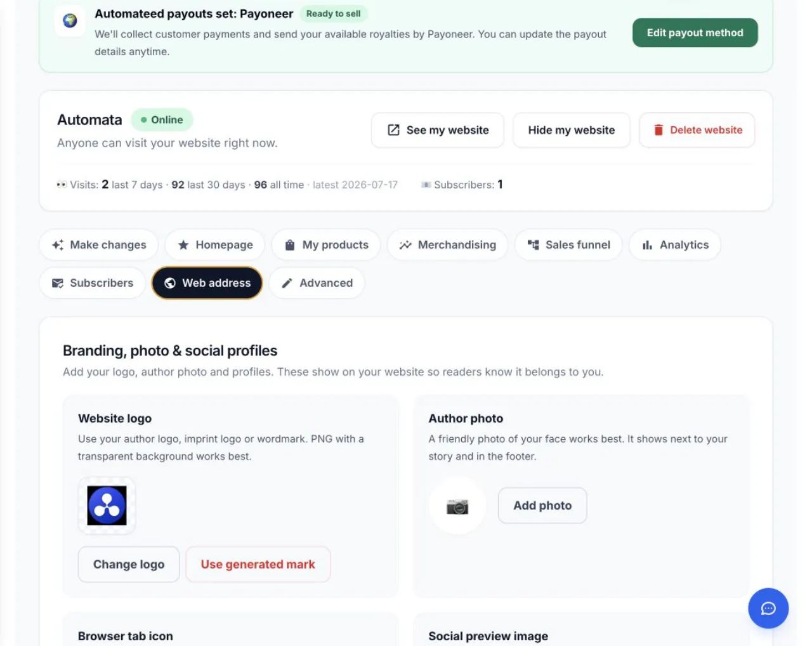Click the external-link icon in See my website
Image resolution: width=812 pixels, height=646 pixels.
click(x=393, y=130)
